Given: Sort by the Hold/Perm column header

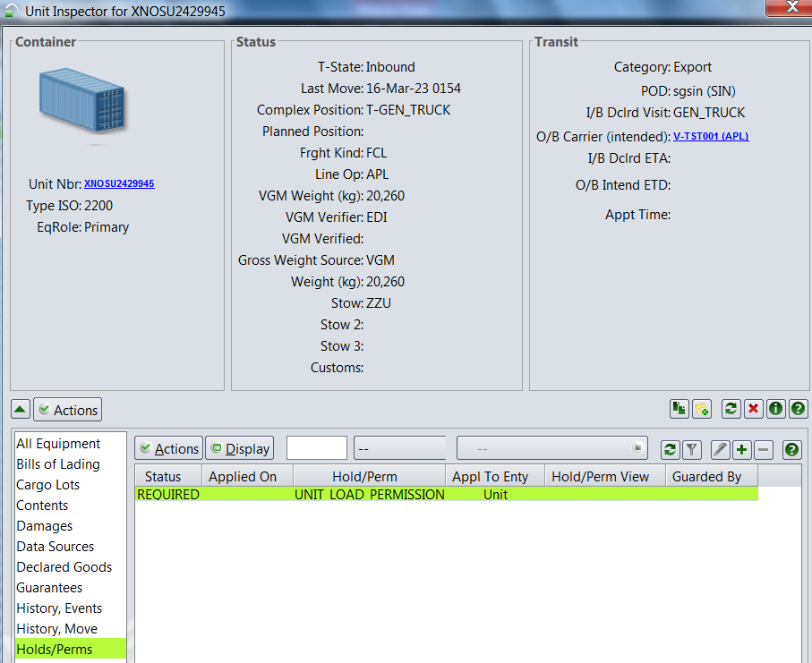Looking at the screenshot, I should tap(369, 476).
